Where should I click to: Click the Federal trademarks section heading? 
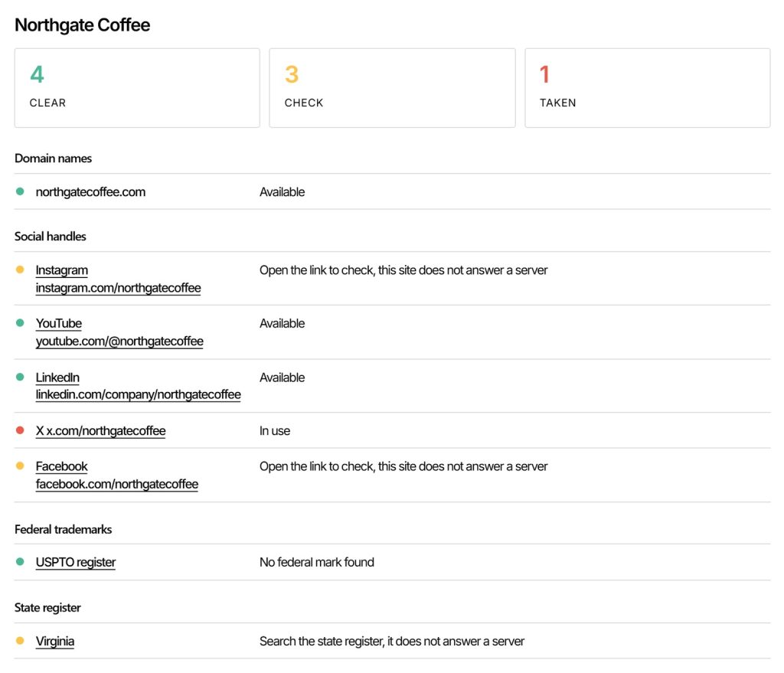tap(63, 530)
